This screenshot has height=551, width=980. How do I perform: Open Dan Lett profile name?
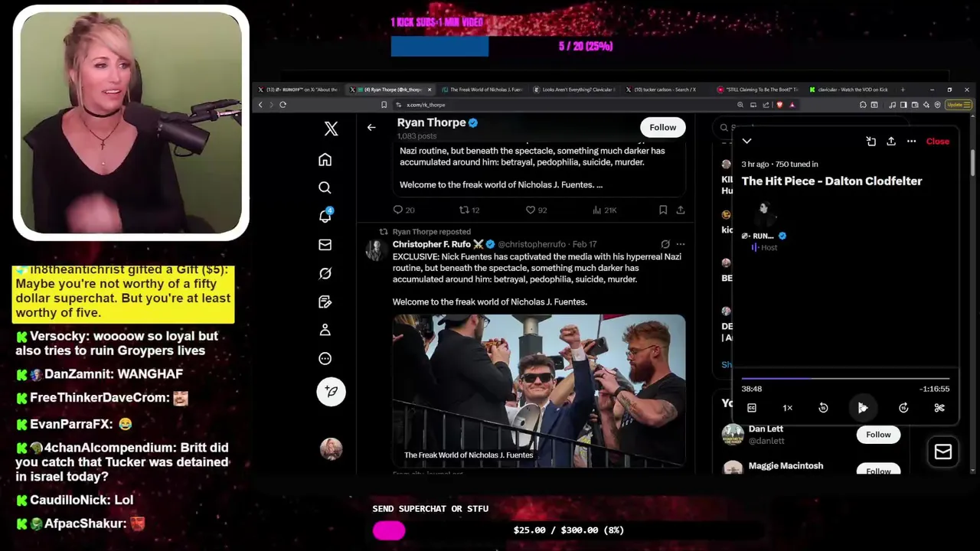766,429
